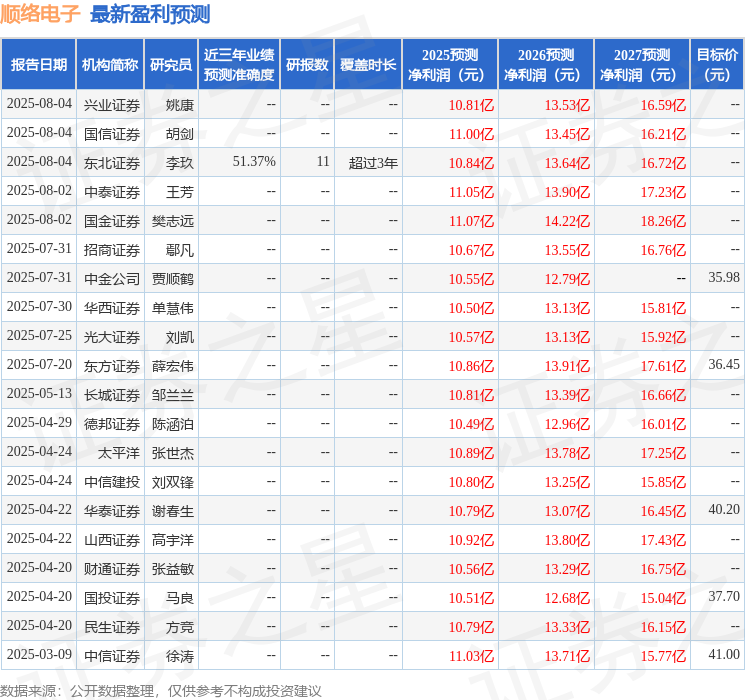This screenshot has width=745, height=700.
Task: Click target price 37.70
Action: (x=724, y=596)
